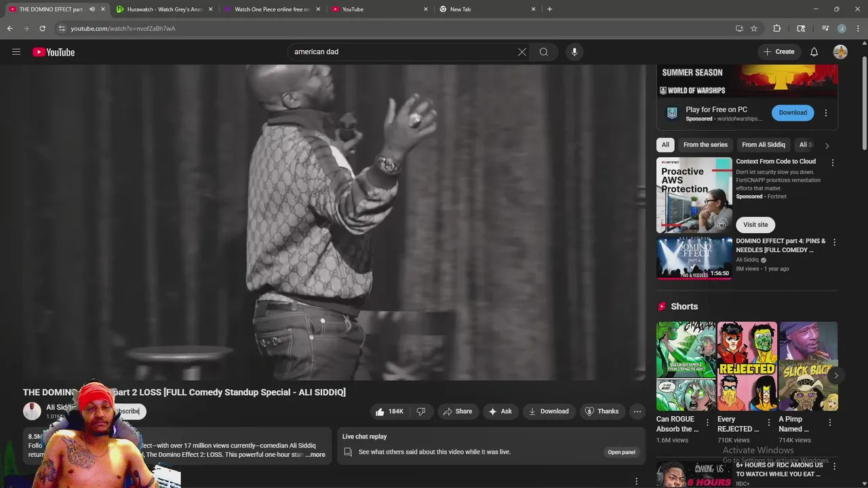Screen dimensions: 868x488
Task: Open Ali Siddiq channel avatar
Action: coord(32,411)
